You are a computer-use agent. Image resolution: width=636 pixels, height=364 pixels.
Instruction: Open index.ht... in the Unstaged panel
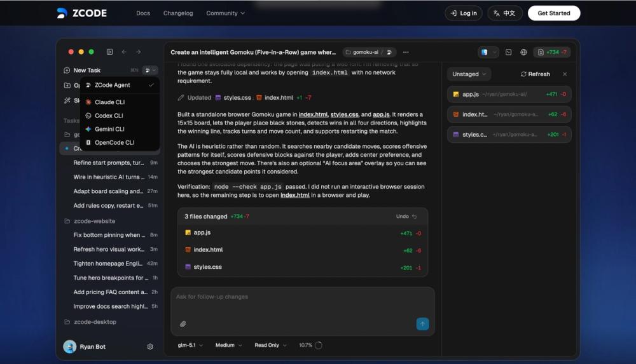[x=509, y=114]
